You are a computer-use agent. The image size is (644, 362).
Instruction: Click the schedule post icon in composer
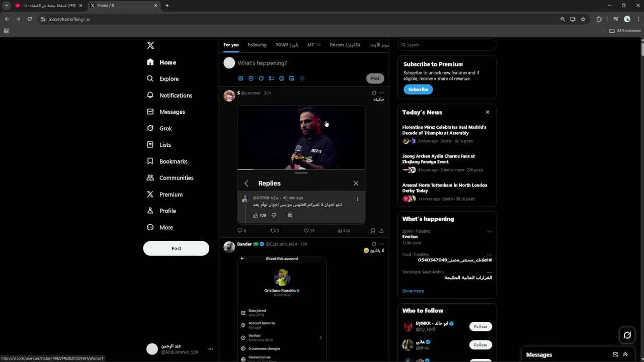pyautogui.click(x=291, y=78)
